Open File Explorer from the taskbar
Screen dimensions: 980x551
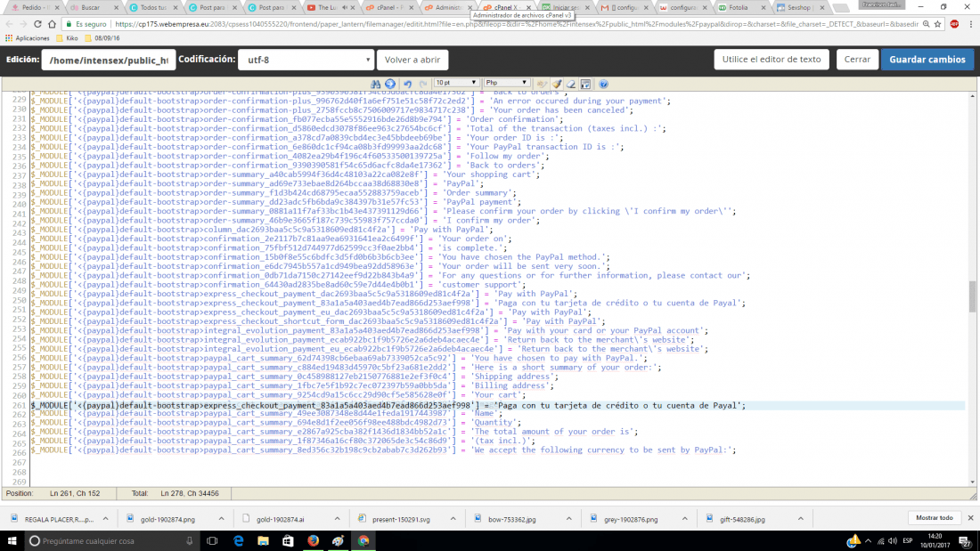(263, 540)
